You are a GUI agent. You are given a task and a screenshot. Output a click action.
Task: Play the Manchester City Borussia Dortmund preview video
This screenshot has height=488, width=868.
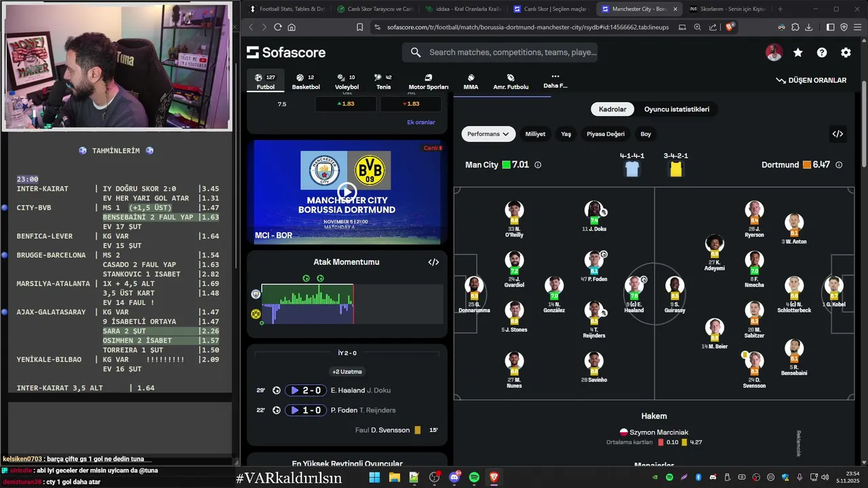[x=347, y=192]
